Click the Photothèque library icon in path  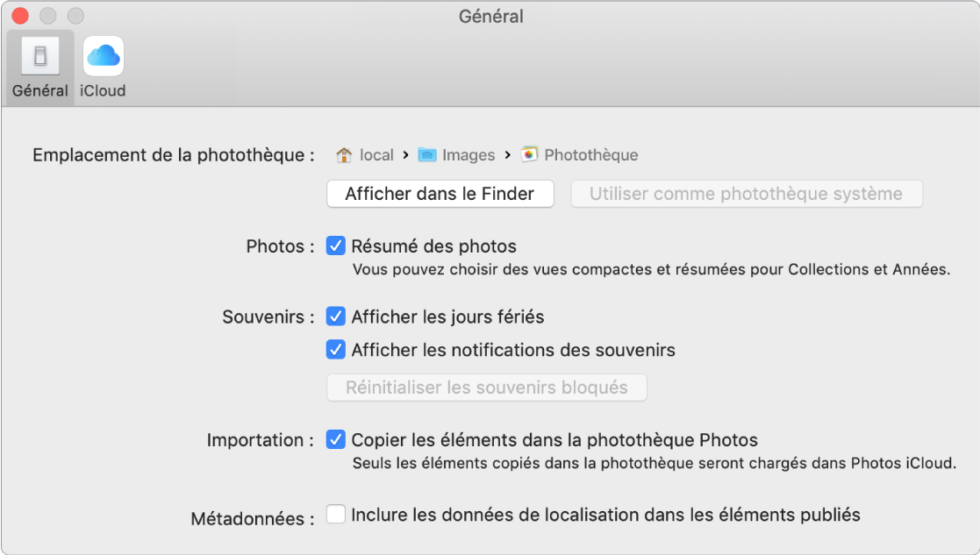pos(529,155)
